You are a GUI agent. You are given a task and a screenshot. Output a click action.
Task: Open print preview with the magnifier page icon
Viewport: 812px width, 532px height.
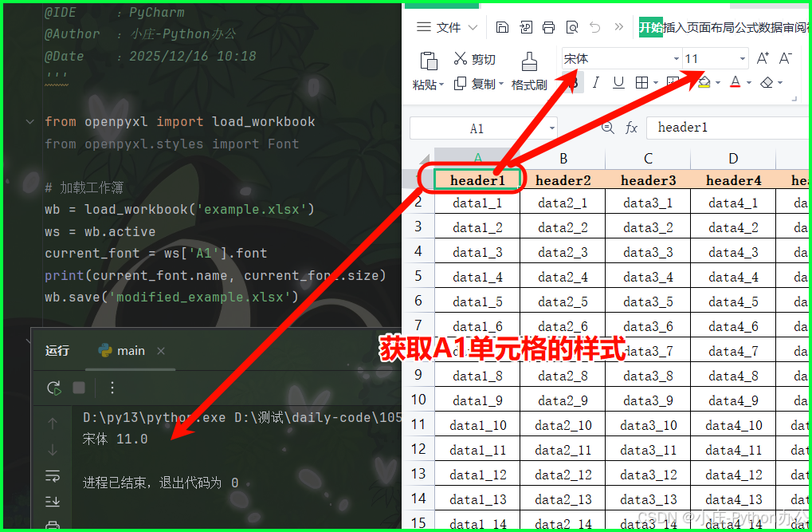(x=571, y=27)
